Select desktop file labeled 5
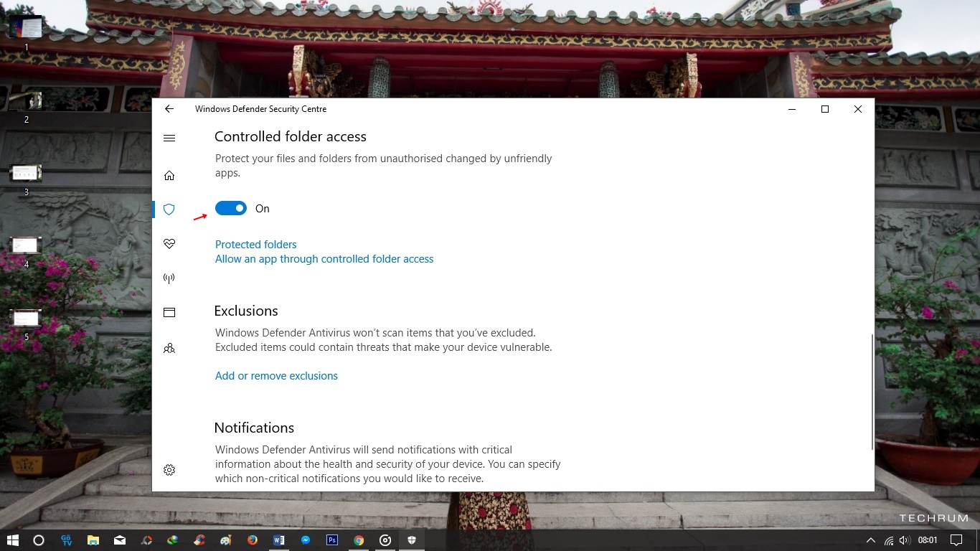Screen dimensions: 980x551 pyautogui.click(x=26, y=324)
